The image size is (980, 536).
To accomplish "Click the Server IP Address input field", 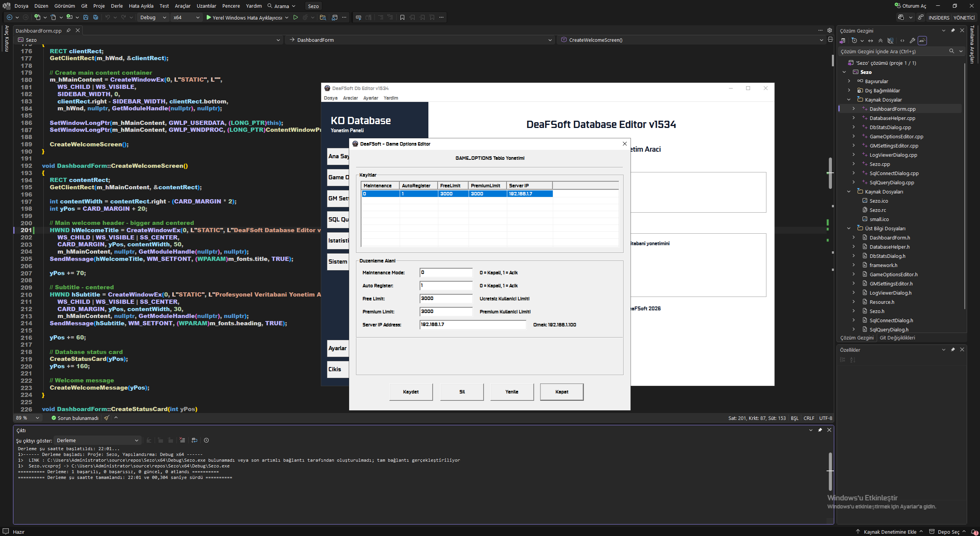I will [x=473, y=325].
